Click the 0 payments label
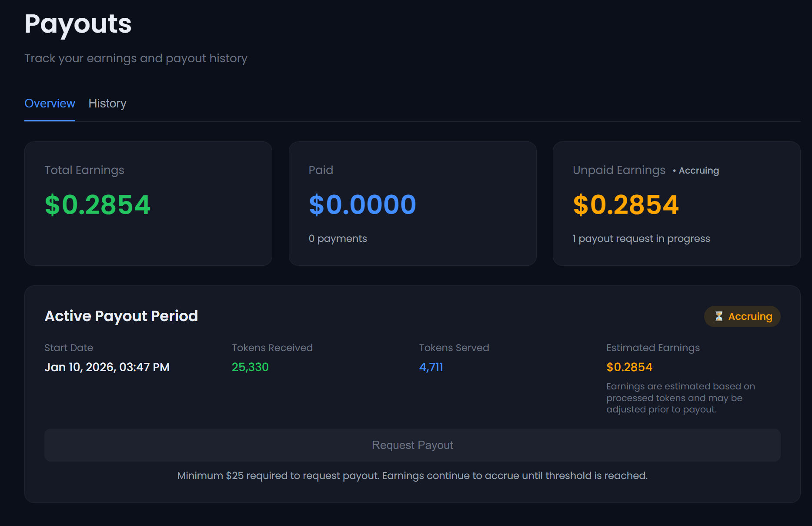Image resolution: width=812 pixels, height=526 pixels. click(337, 238)
